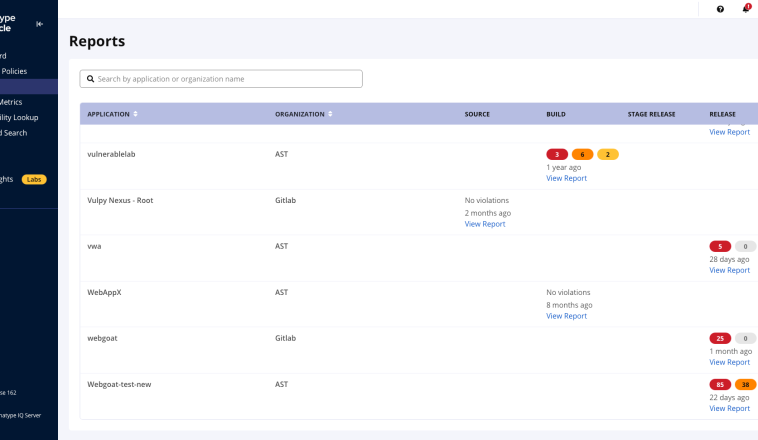
Task: Click the magnifier icon in the search box
Action: [x=90, y=79]
